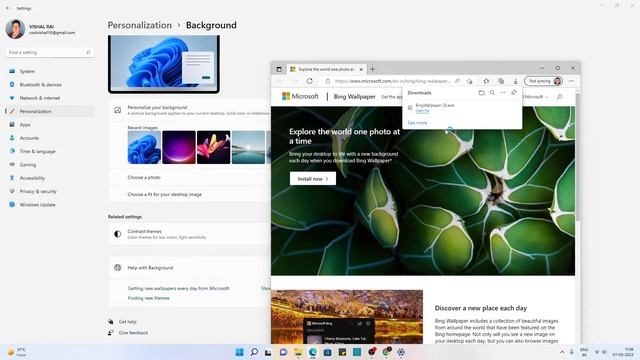
Task: Collapse the Help with Background section
Action: pos(189,268)
